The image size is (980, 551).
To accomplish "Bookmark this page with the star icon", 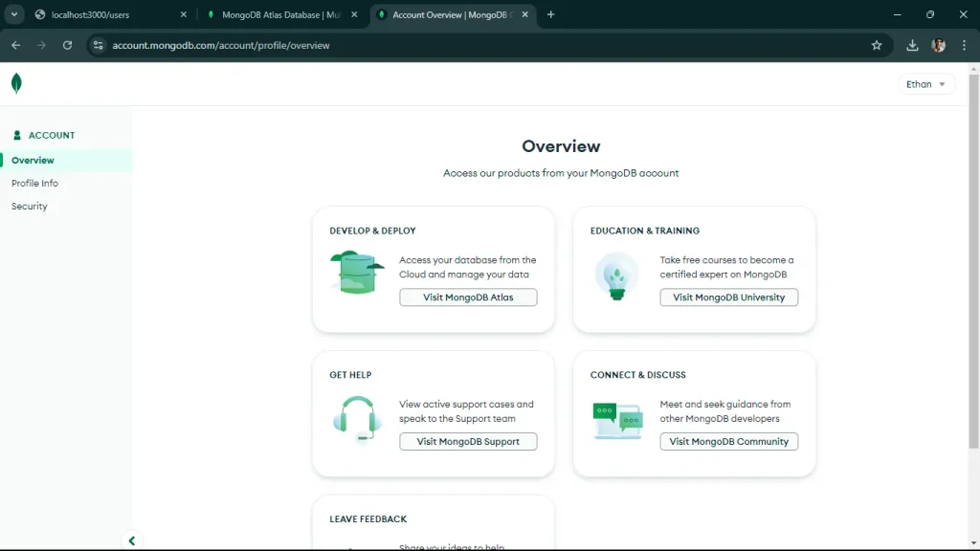I will 878,44.
